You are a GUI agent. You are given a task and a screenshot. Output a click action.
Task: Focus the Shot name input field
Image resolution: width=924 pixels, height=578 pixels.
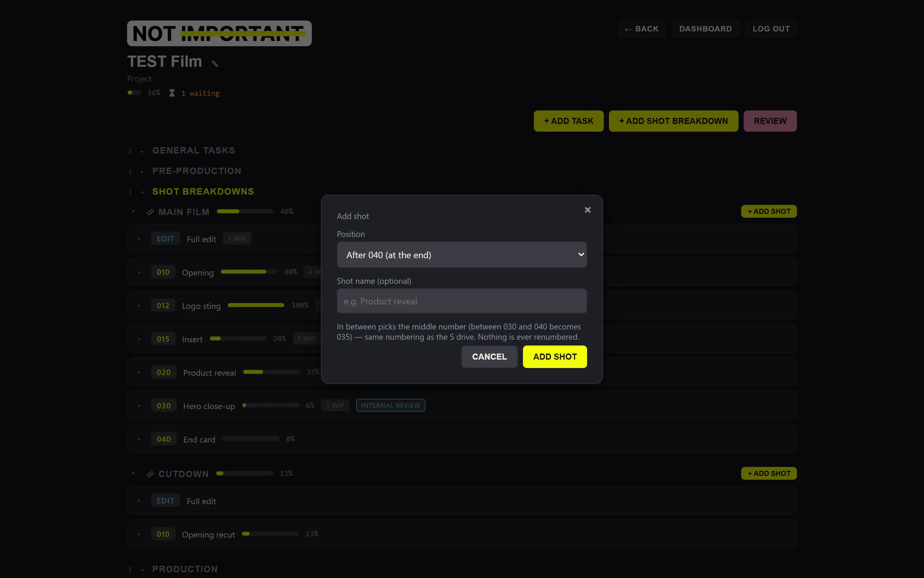462,301
